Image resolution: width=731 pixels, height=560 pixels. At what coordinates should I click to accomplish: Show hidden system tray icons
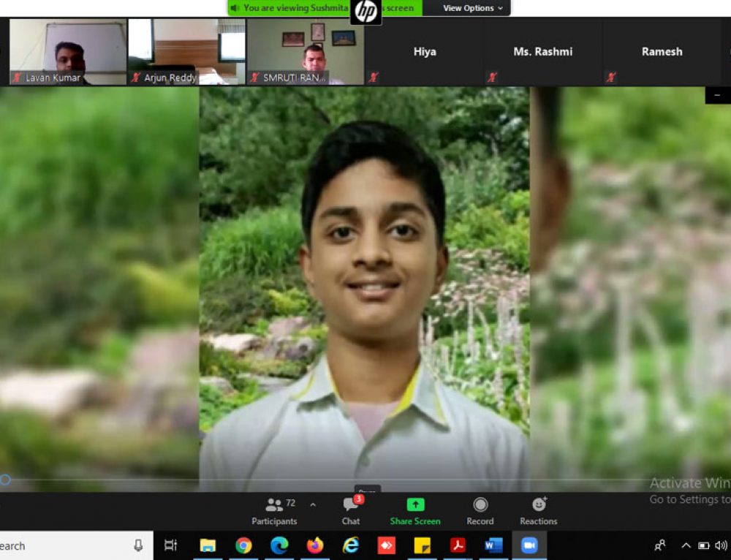(686, 545)
